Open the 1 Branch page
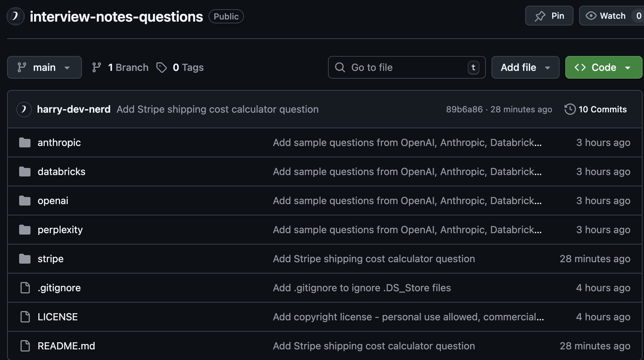 128,67
